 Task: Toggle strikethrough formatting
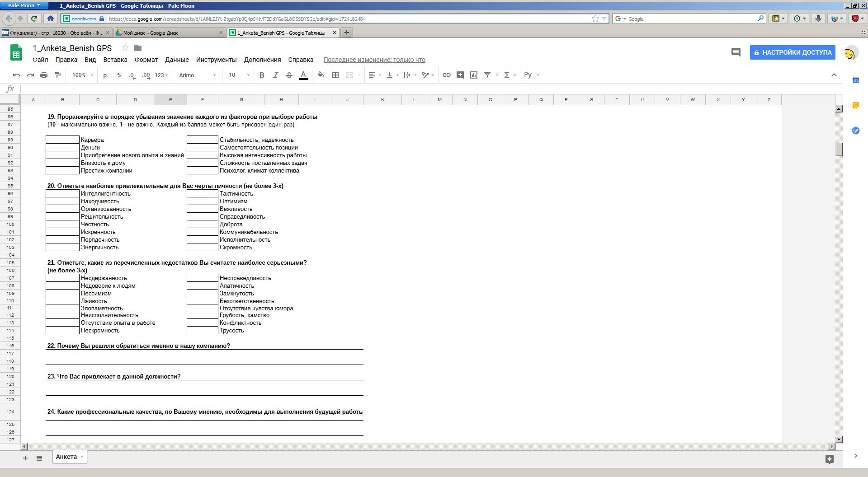tap(289, 75)
